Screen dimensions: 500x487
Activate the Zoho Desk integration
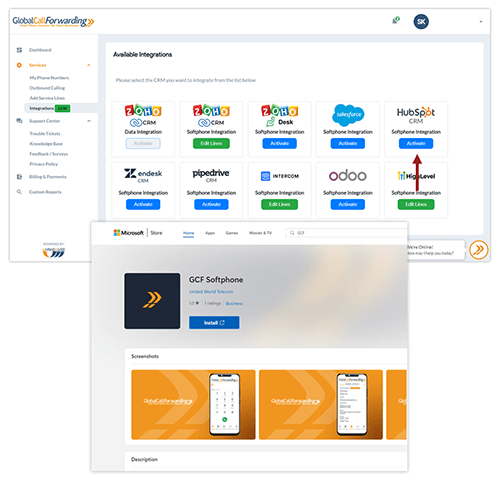tap(279, 143)
